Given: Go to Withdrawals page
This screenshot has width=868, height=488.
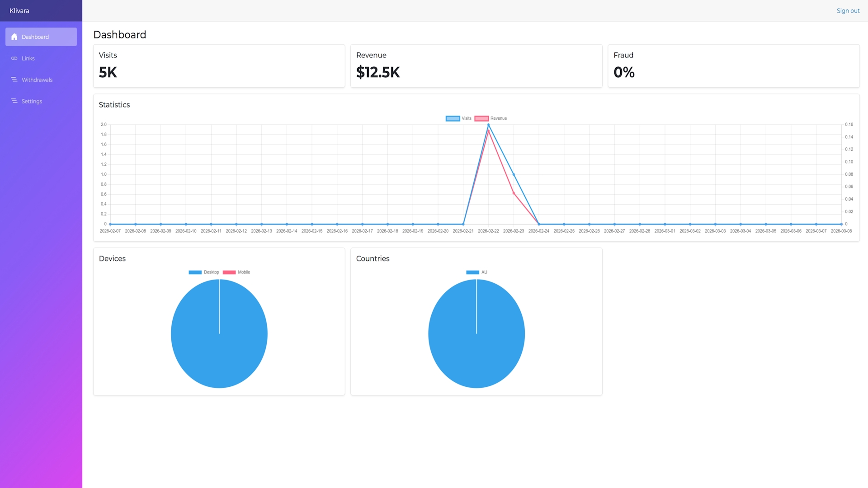Looking at the screenshot, I should click(37, 80).
